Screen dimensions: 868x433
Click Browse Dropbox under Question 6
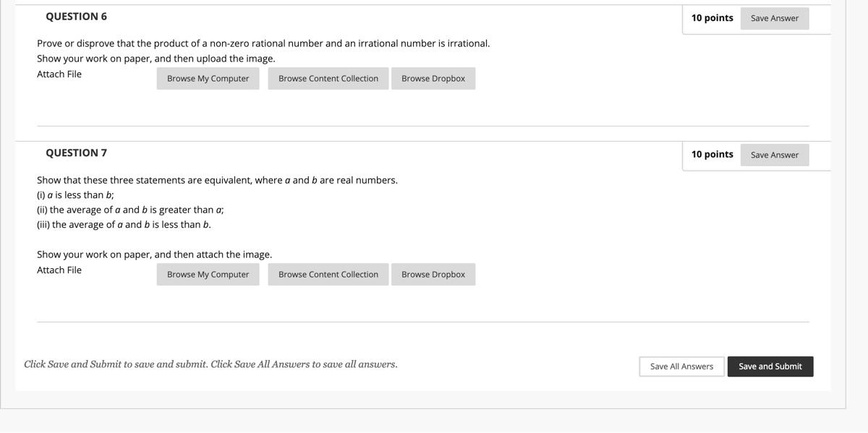coord(433,78)
